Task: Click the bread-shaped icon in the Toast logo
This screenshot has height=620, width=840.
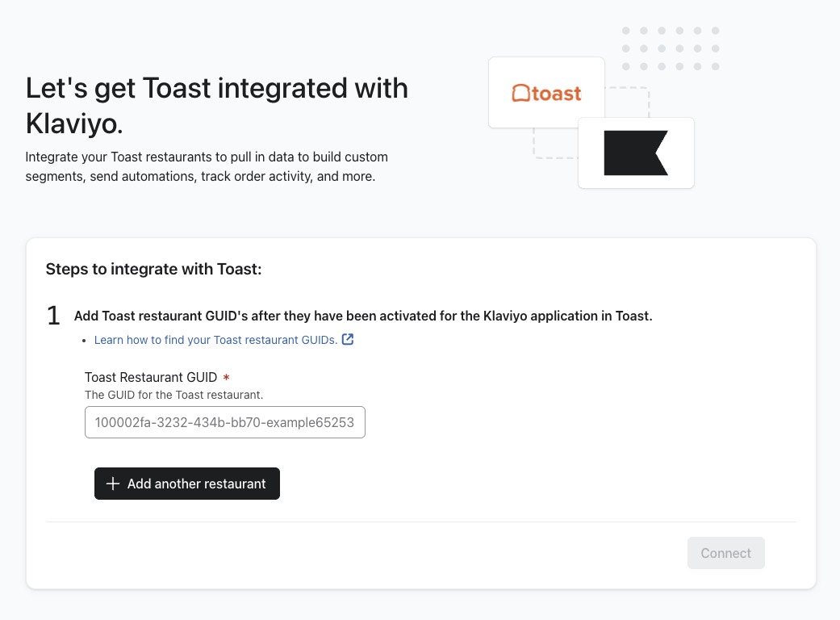Action: 521,94
